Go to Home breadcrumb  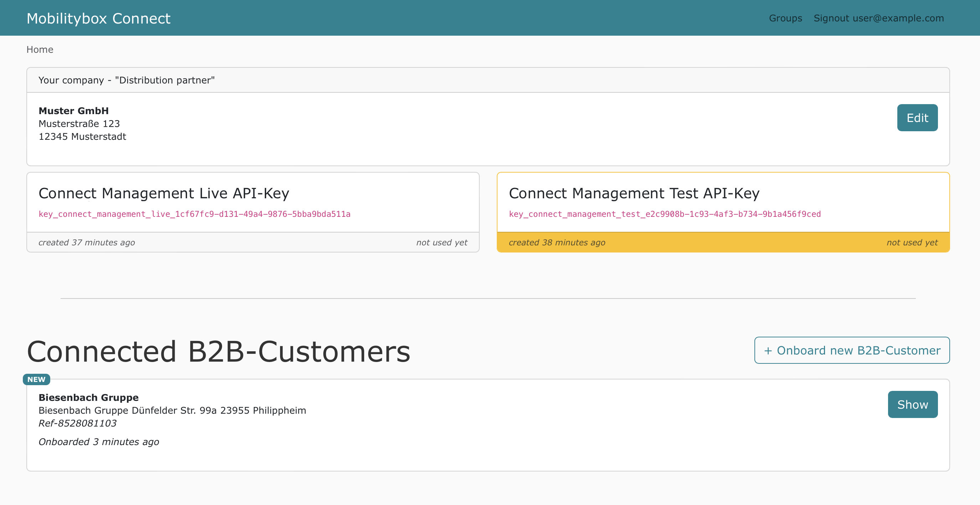pyautogui.click(x=40, y=50)
